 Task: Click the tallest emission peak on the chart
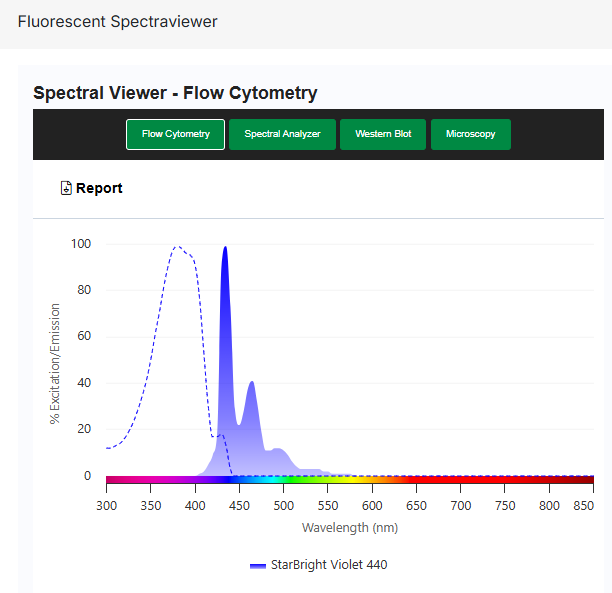pos(225,249)
